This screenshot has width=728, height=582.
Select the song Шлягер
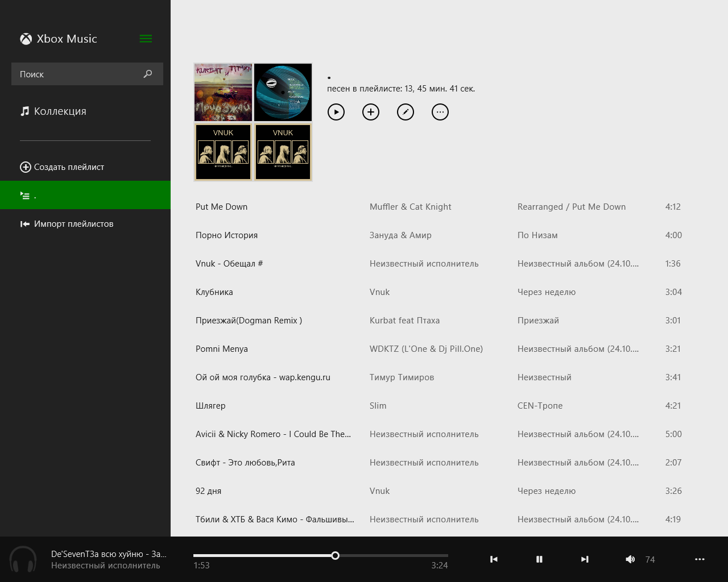point(210,406)
